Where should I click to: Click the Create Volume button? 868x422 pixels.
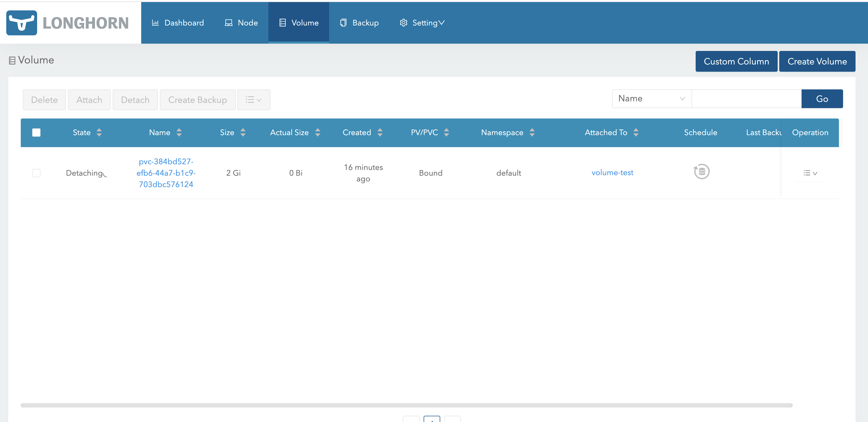click(817, 61)
